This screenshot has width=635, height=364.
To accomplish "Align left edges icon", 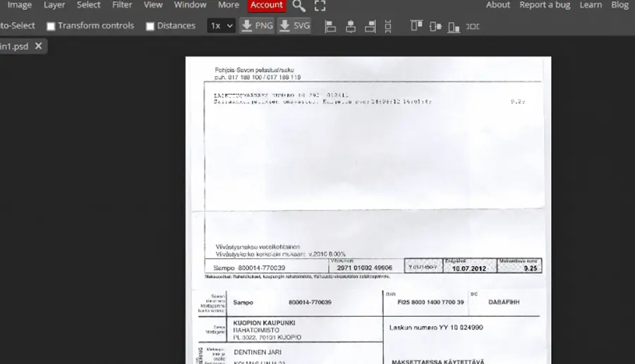I will [x=330, y=26].
